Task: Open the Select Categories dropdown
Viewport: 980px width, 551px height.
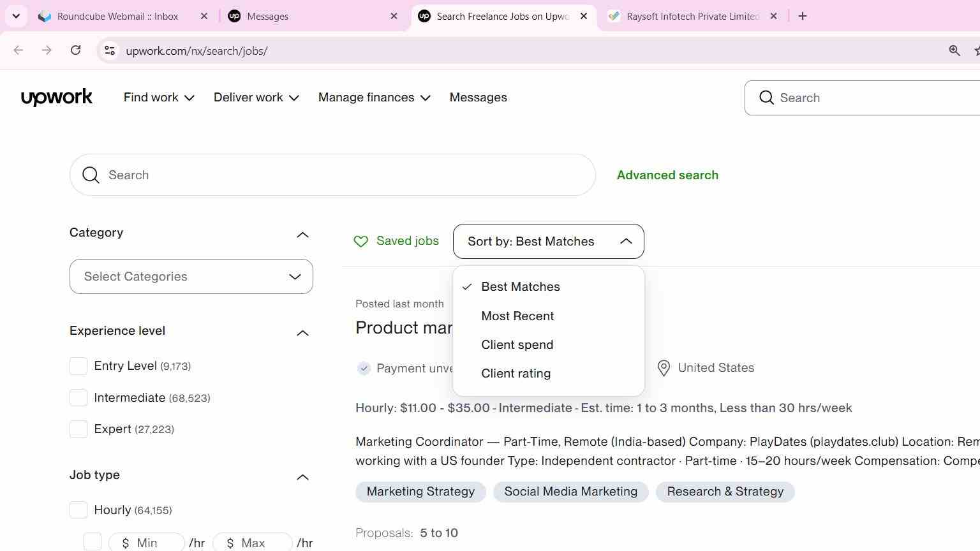Action: 191,277
